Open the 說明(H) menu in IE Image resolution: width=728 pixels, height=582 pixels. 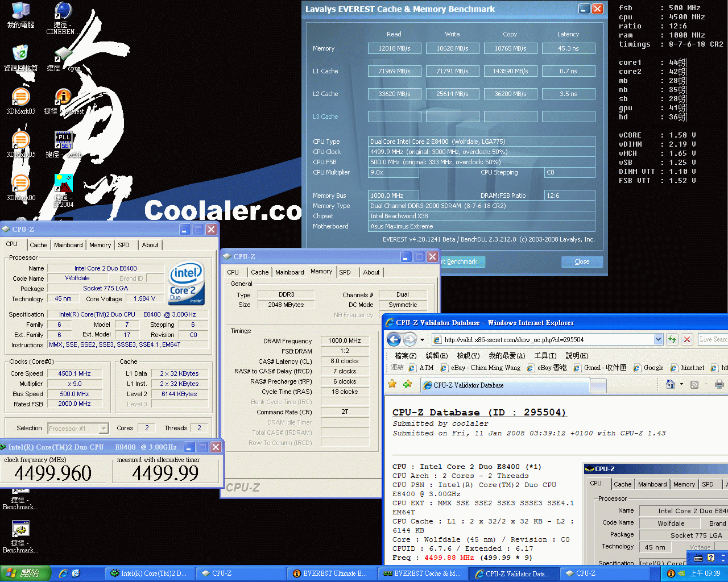click(577, 356)
